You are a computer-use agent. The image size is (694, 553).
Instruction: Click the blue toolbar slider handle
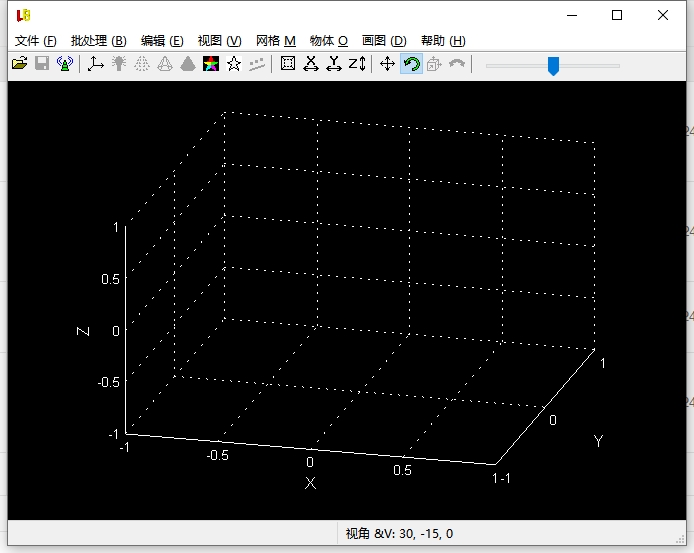[x=553, y=66]
